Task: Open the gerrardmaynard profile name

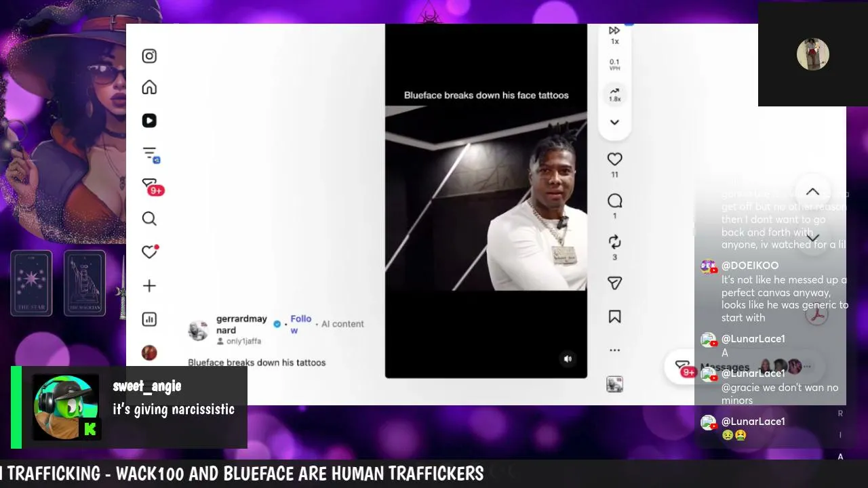Action: (x=241, y=324)
